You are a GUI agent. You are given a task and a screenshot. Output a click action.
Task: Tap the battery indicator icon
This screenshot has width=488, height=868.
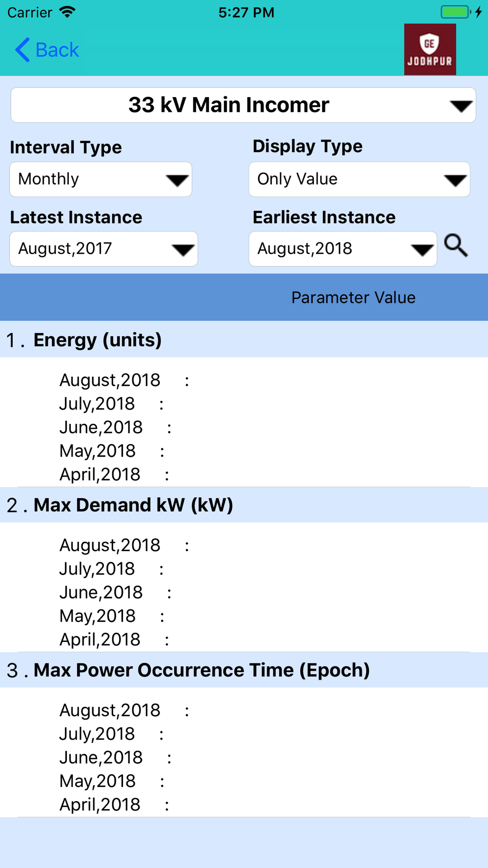coord(456,12)
